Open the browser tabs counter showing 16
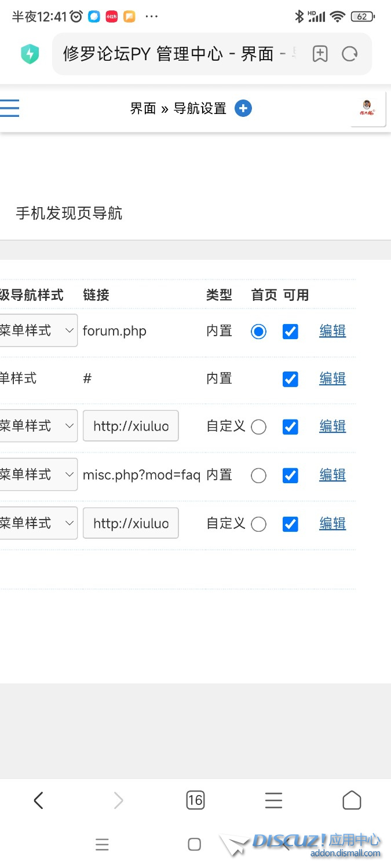The width and height of the screenshot is (391, 868). click(195, 800)
